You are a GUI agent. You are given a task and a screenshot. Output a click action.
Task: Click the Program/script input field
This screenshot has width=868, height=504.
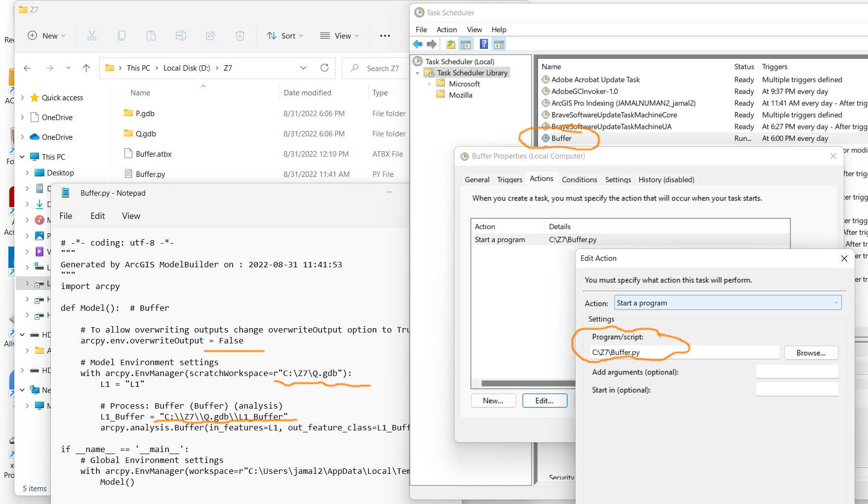pyautogui.click(x=684, y=352)
